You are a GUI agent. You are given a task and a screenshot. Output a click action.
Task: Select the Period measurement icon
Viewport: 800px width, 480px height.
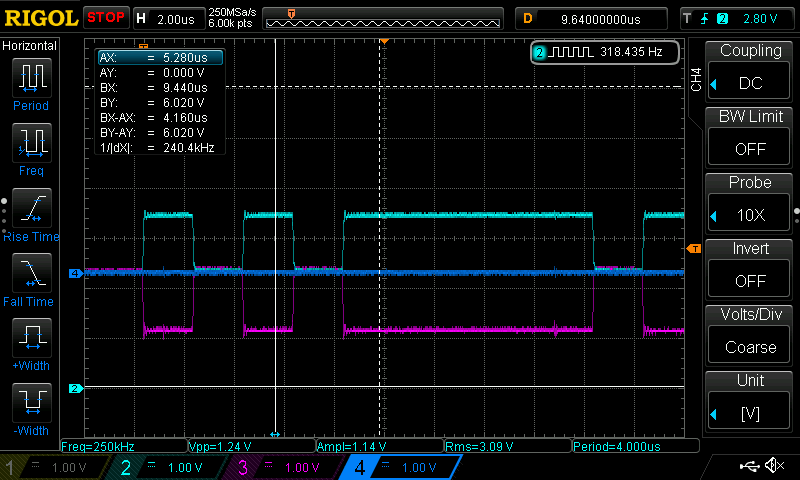[32, 78]
